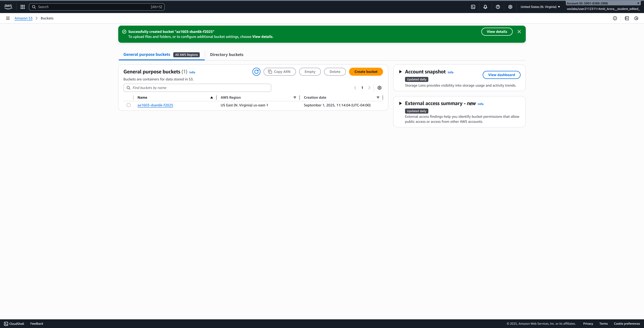Select the aa1603-dsan6k-f2025 bucket radio button
644x328 pixels.
pyautogui.click(x=128, y=105)
